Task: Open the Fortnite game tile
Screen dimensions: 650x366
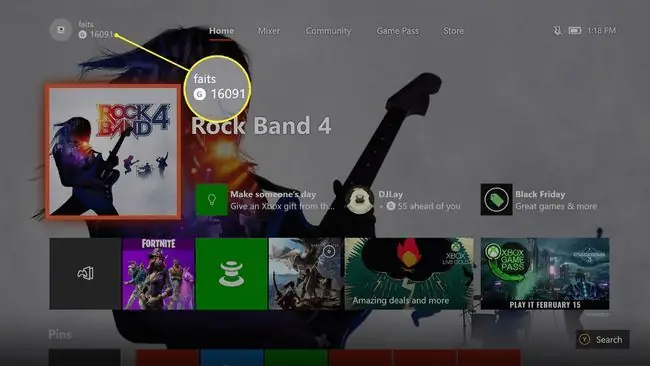Action: pyautogui.click(x=158, y=274)
